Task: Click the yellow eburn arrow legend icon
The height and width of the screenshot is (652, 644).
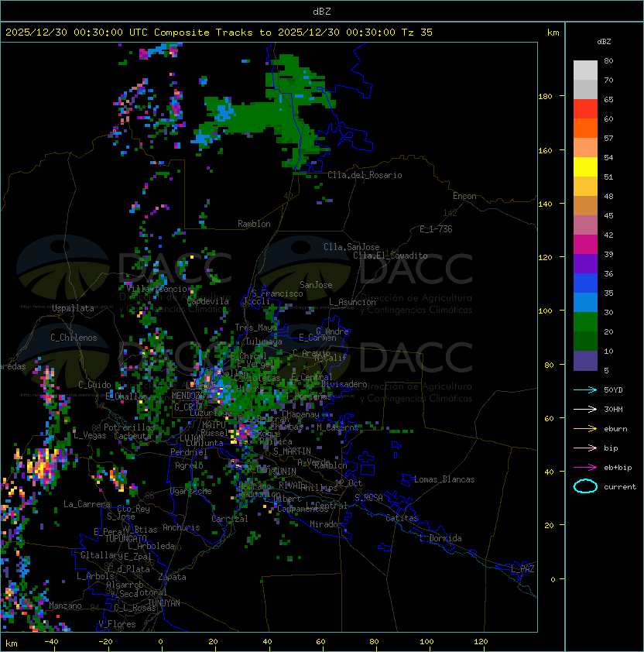Action: pos(585,429)
